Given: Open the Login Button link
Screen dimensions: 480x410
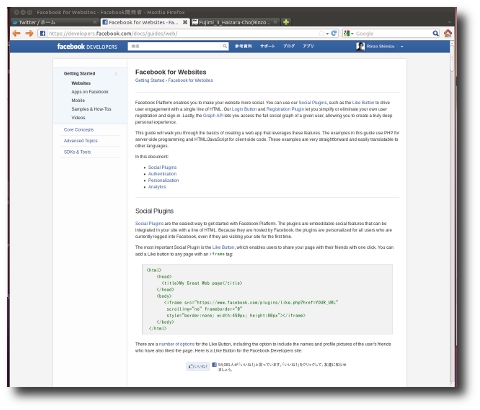Looking at the screenshot, I should tap(244, 109).
